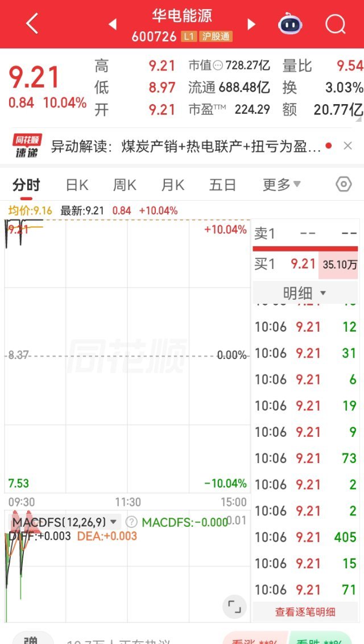
Task: Tap the DEA:+0.003 value
Action: coord(107,536)
